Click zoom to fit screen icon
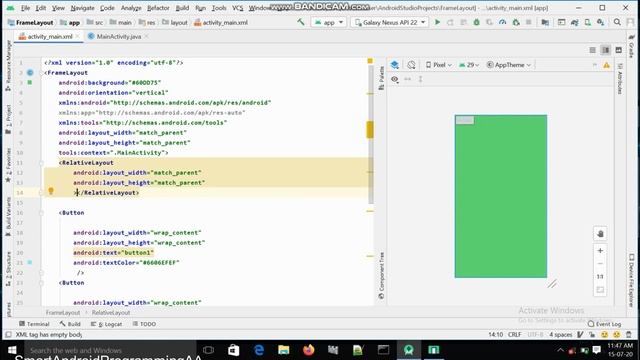Image resolution: width=640 pixels, height=360 pixels. point(600,290)
